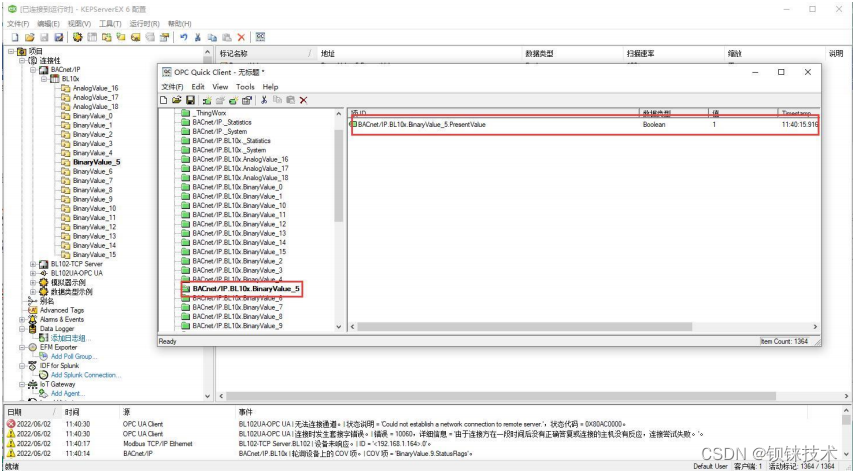
Task: Select BL102-TCP Server channel in tree
Action: [76, 264]
